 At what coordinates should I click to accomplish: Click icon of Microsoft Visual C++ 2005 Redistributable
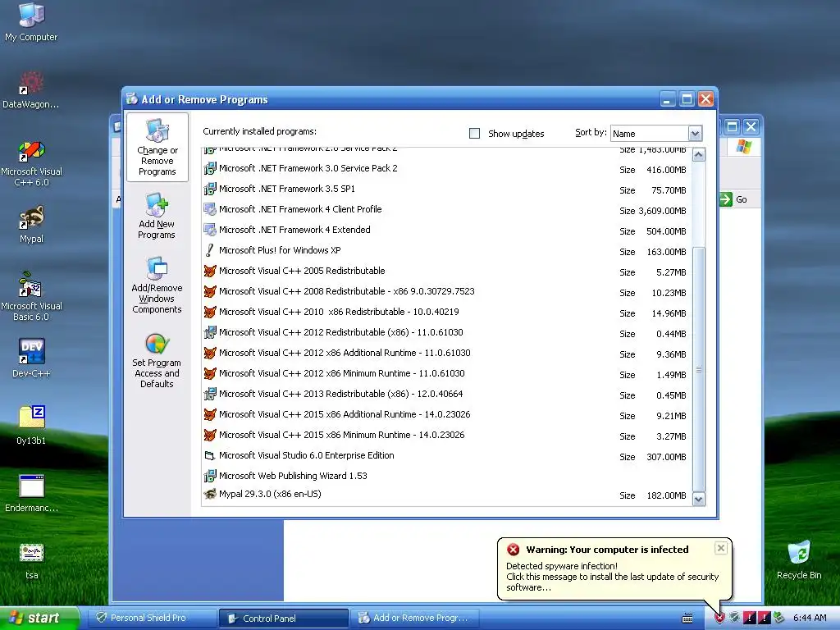(210, 271)
